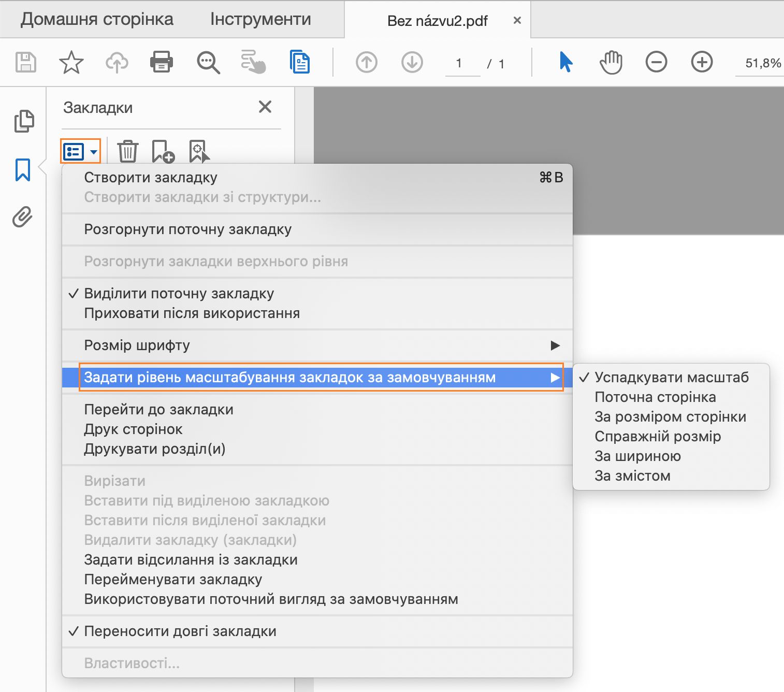This screenshot has height=692, width=784.
Task: Open the attachments paperclip panel
Action: click(x=22, y=217)
